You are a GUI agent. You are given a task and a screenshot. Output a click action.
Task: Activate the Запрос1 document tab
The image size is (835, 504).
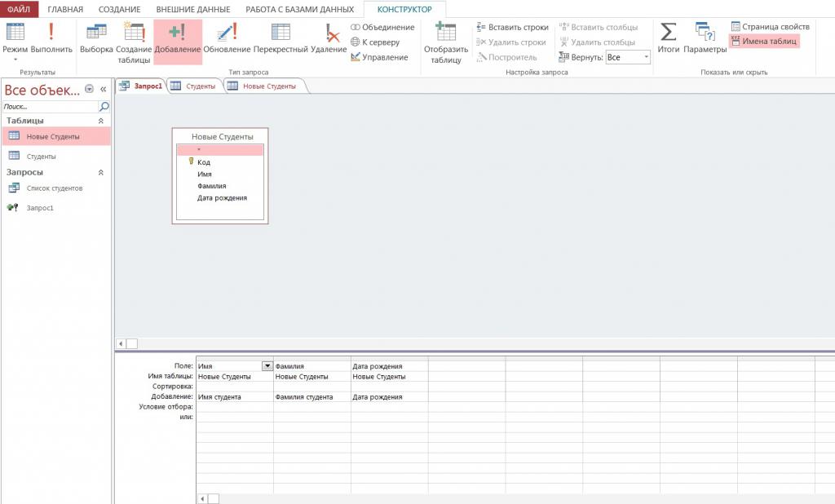(141, 86)
